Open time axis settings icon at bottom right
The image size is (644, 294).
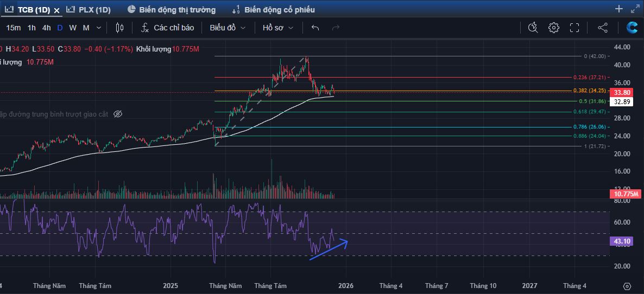627,286
